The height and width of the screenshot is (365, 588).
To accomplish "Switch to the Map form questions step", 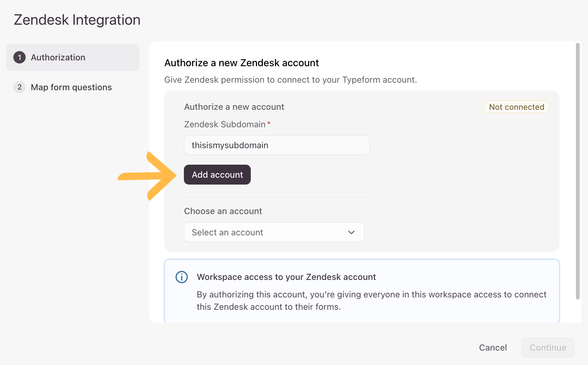I will click(x=71, y=87).
